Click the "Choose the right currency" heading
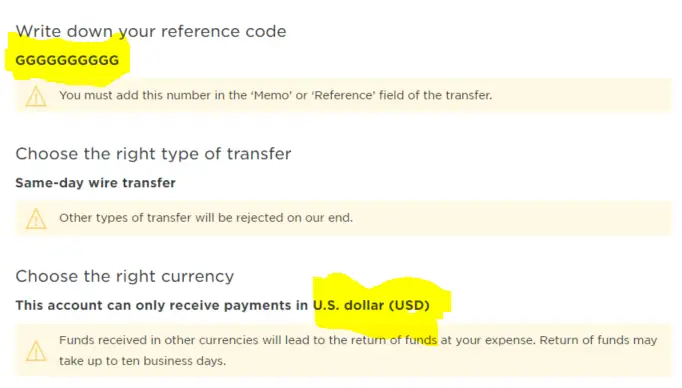Image resolution: width=682 pixels, height=388 pixels. [x=125, y=276]
